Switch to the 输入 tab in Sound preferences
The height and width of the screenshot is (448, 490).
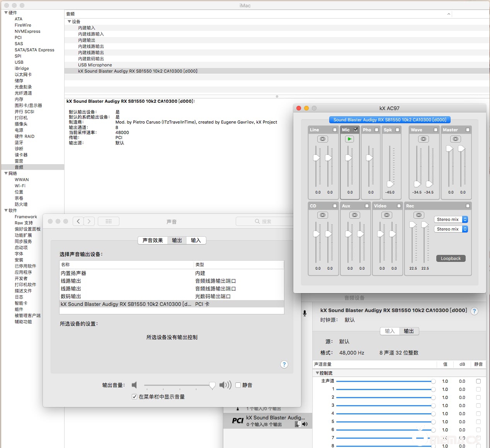(x=196, y=240)
